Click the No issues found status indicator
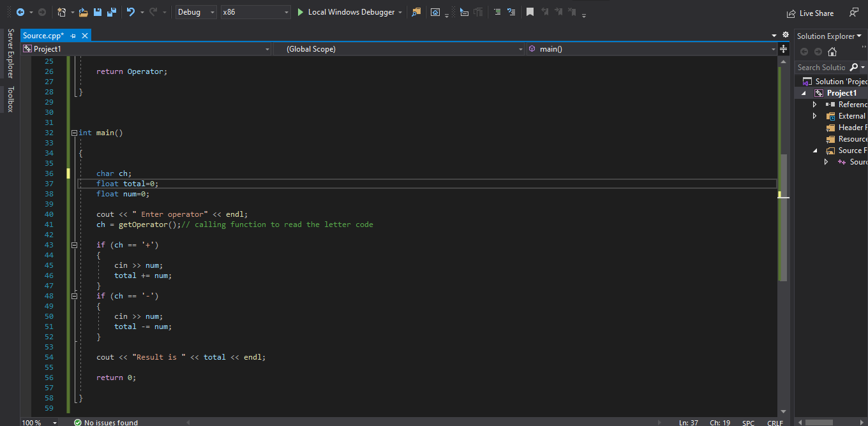The image size is (868, 426). (x=106, y=422)
